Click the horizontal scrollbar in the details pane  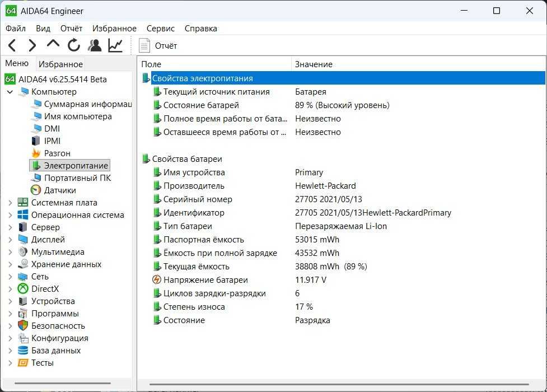coord(339,384)
